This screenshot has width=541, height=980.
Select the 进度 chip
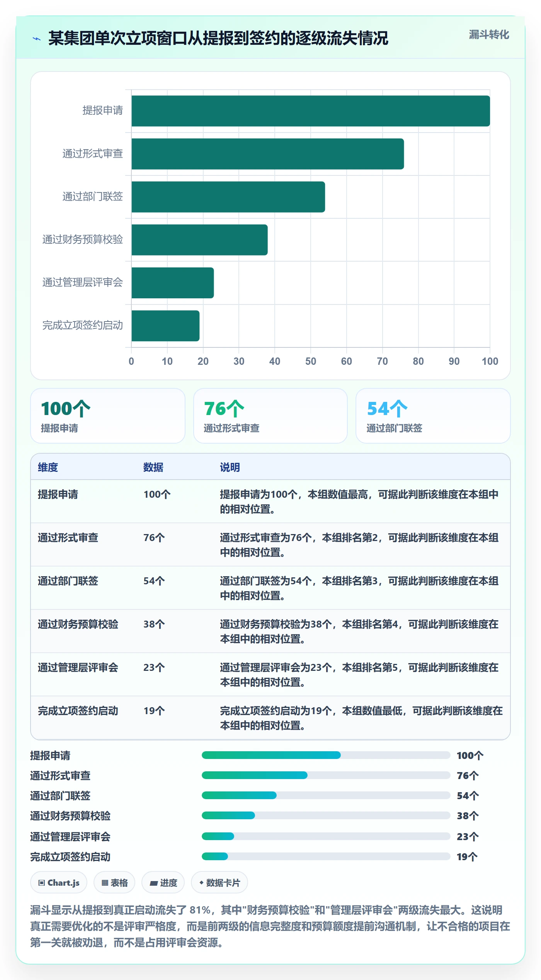[163, 883]
